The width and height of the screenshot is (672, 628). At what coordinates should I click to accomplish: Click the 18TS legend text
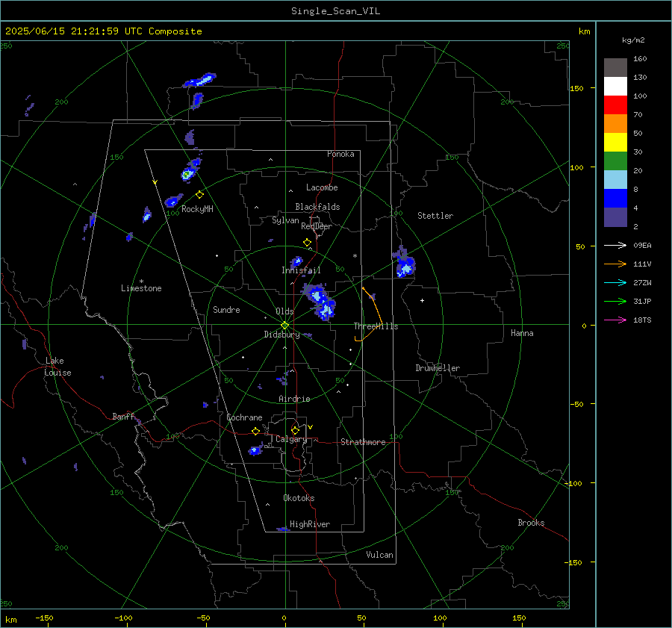(642, 320)
